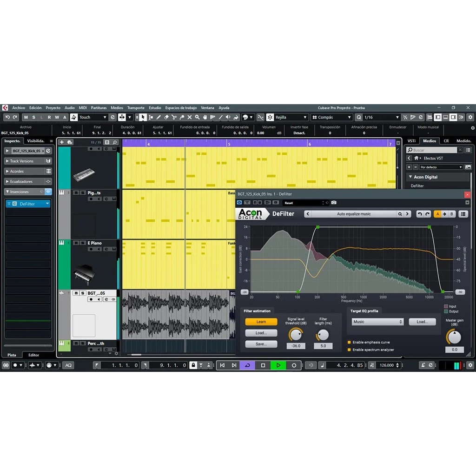The width and height of the screenshot is (476, 476).
Task: Click Save... filter estimation button
Action: tap(261, 344)
